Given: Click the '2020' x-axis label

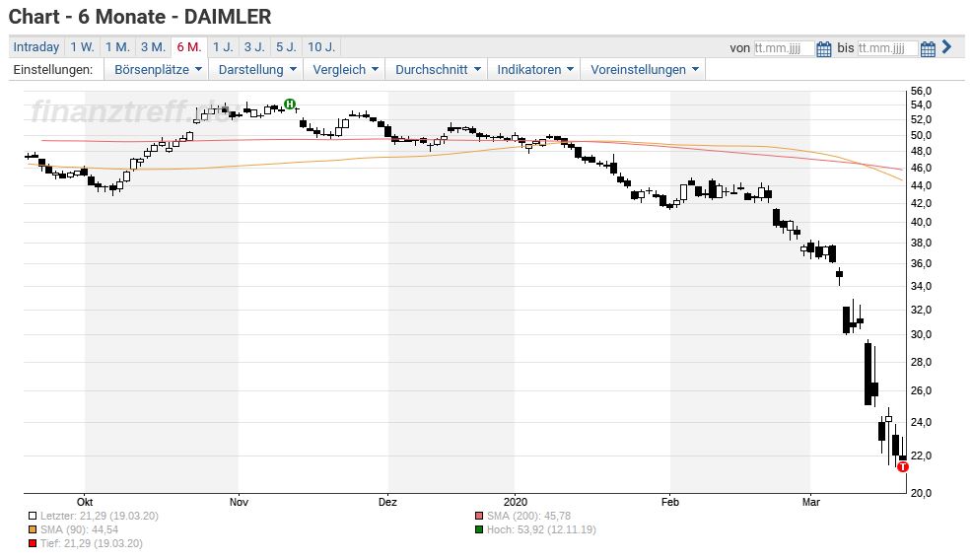Looking at the screenshot, I should pyautogui.click(x=516, y=503).
